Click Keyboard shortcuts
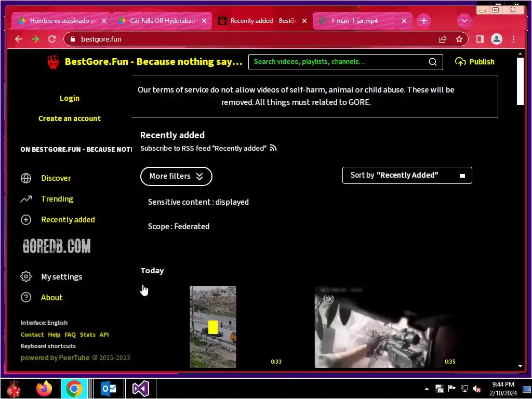 (48, 346)
